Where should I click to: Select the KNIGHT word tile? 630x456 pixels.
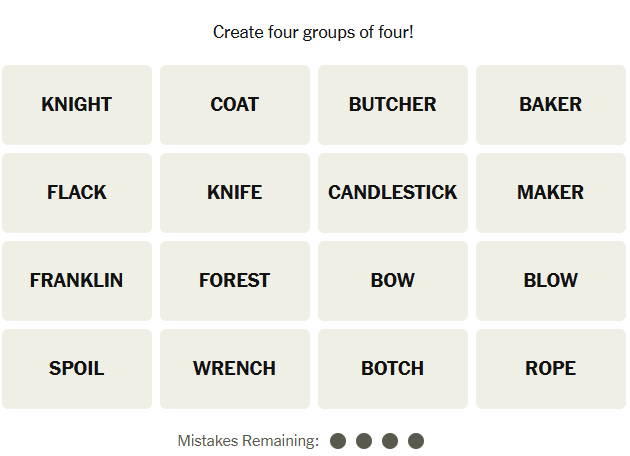point(77,105)
